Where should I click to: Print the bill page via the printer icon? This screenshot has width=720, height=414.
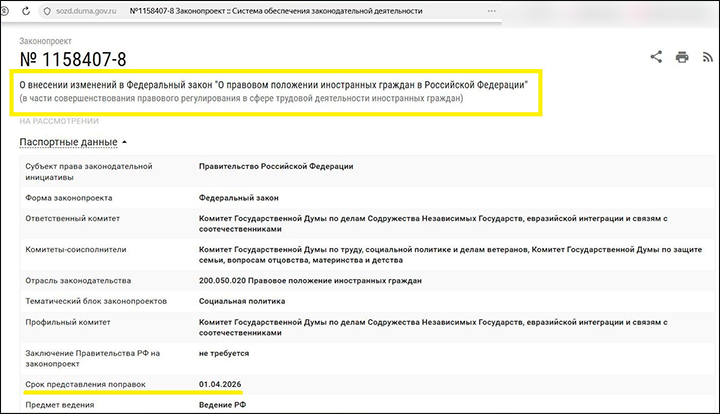pos(681,57)
